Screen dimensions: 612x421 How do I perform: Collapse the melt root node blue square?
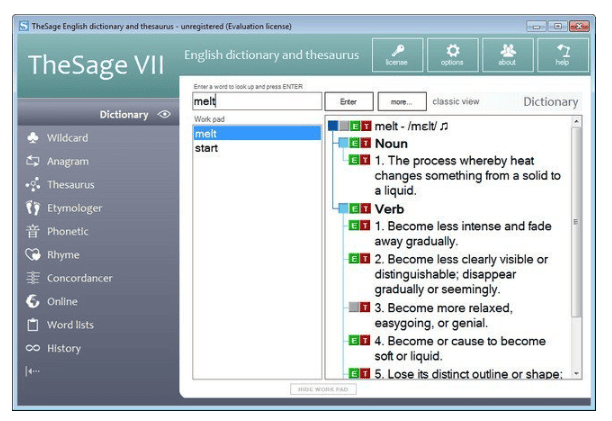point(333,126)
